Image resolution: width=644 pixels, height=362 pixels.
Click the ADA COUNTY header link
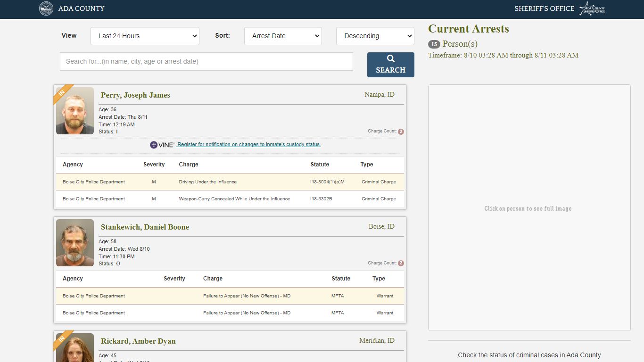coord(81,8)
